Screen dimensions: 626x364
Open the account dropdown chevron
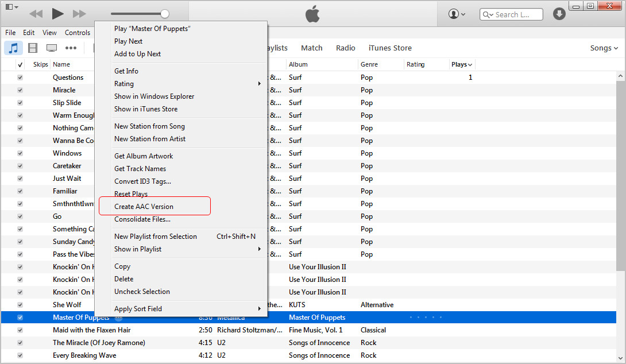pyautogui.click(x=463, y=14)
